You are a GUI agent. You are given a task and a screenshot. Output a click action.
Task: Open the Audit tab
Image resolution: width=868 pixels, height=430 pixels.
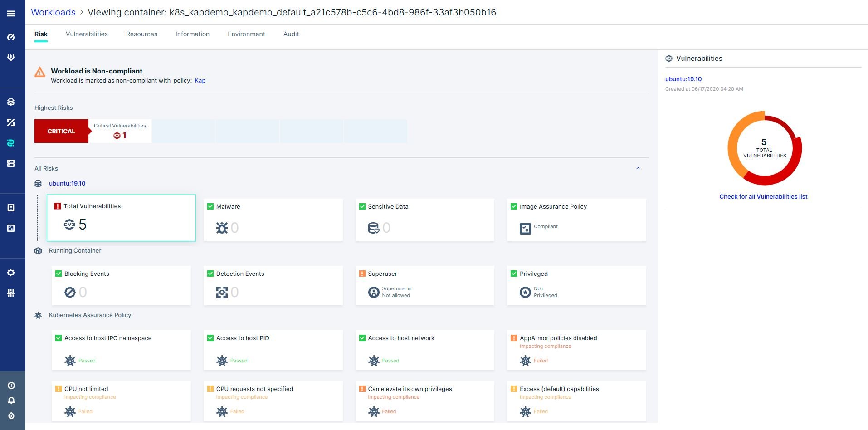pos(290,34)
